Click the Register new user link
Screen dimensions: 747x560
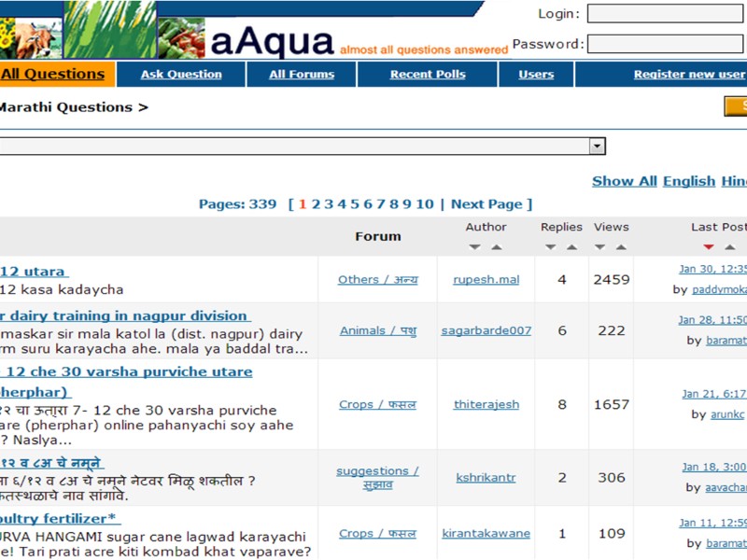[689, 75]
